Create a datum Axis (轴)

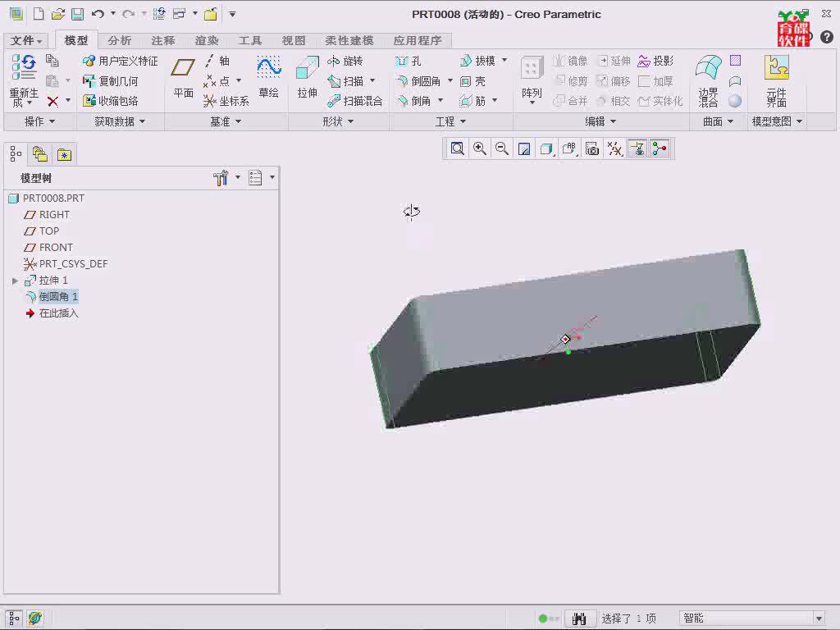(x=217, y=61)
